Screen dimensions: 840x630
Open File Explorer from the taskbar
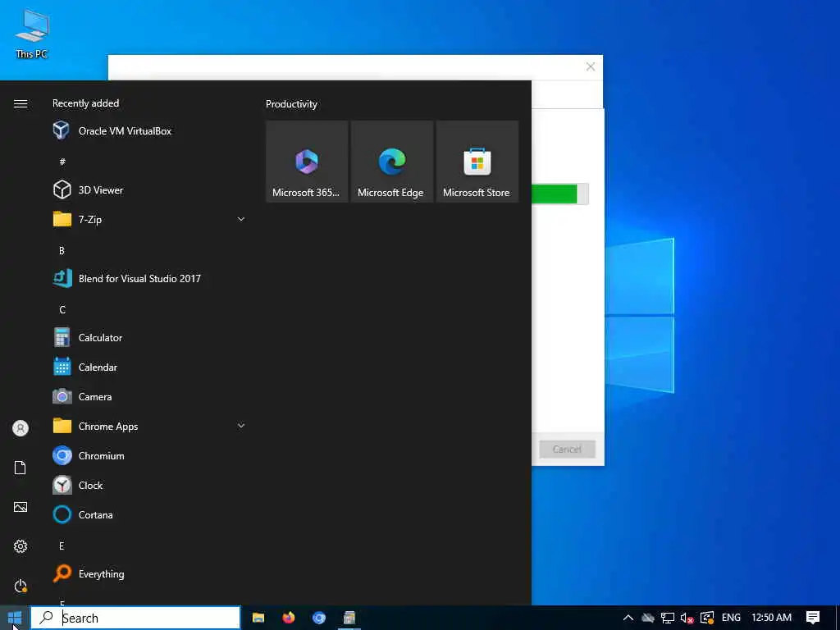[x=258, y=618]
